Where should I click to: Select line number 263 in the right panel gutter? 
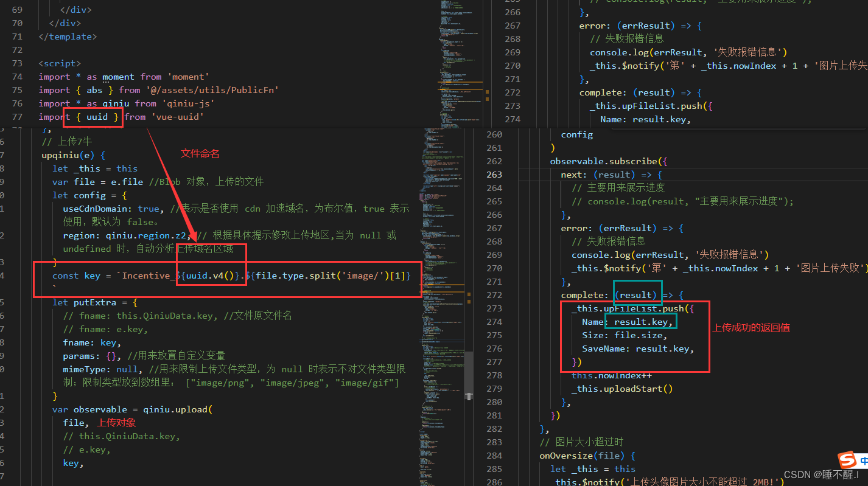(x=494, y=174)
